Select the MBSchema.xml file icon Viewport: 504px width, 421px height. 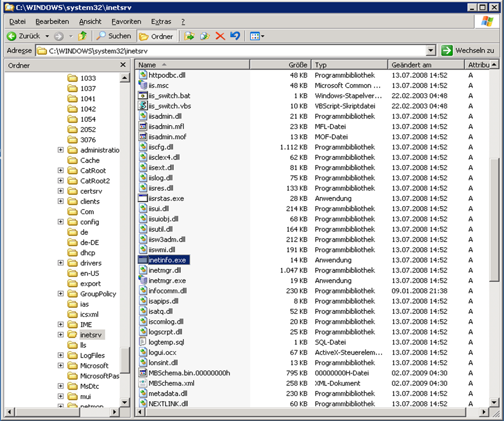coord(143,383)
